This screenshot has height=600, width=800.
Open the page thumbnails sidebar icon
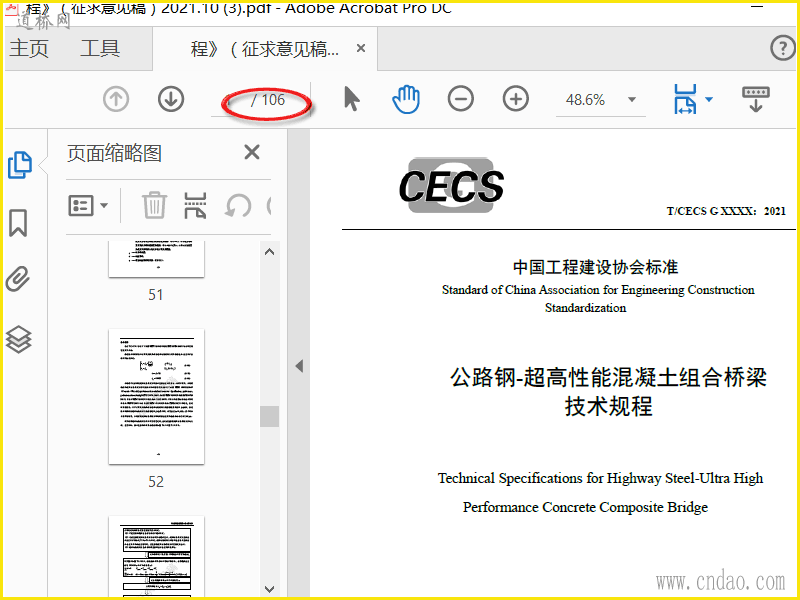tap(20, 165)
